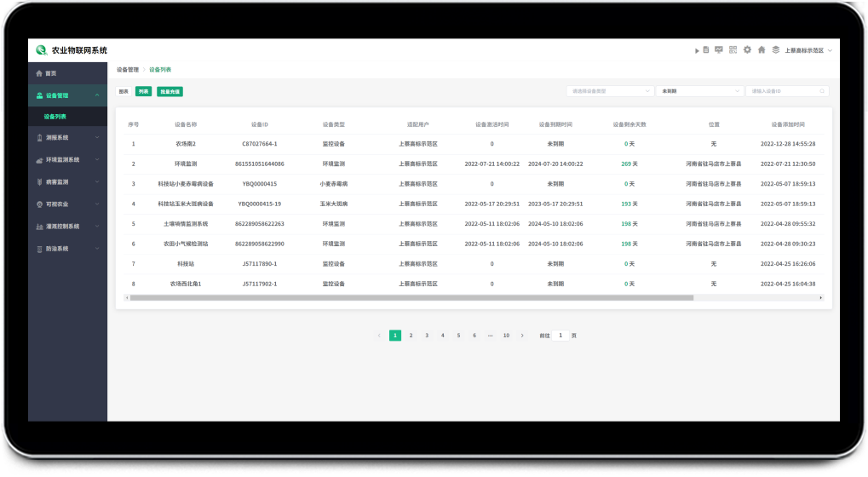Open the 请选择设备类型 dropdown
This screenshot has width=868, height=477.
pyautogui.click(x=610, y=91)
